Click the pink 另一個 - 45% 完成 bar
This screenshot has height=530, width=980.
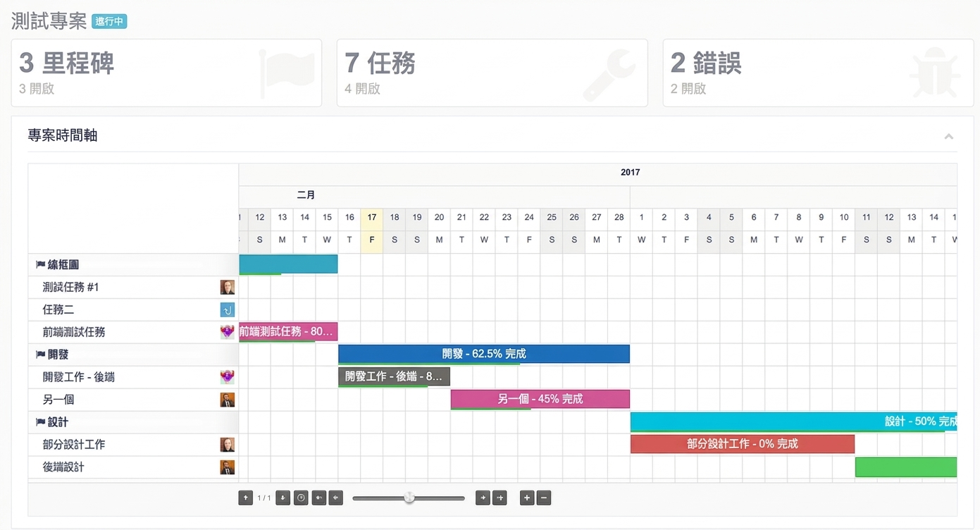coord(540,399)
